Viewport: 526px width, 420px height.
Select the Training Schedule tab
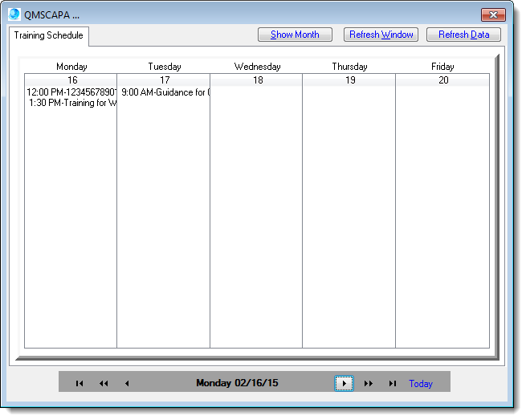tap(48, 35)
